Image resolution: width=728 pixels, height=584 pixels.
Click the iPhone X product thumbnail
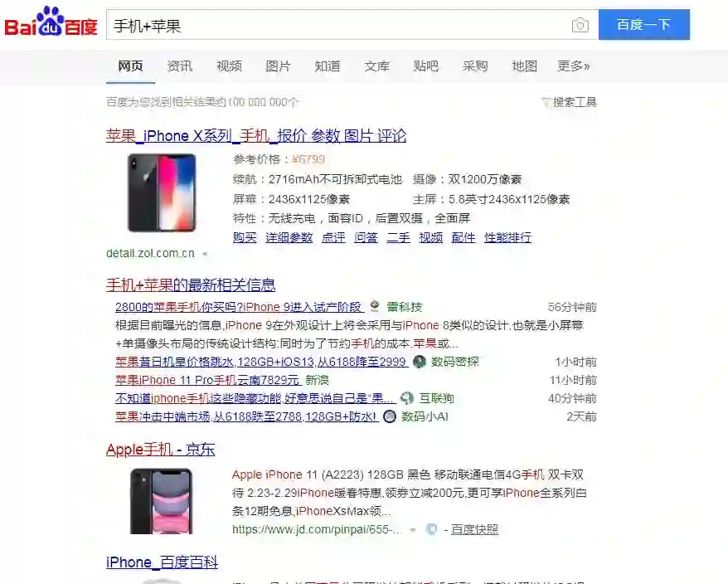click(x=162, y=192)
